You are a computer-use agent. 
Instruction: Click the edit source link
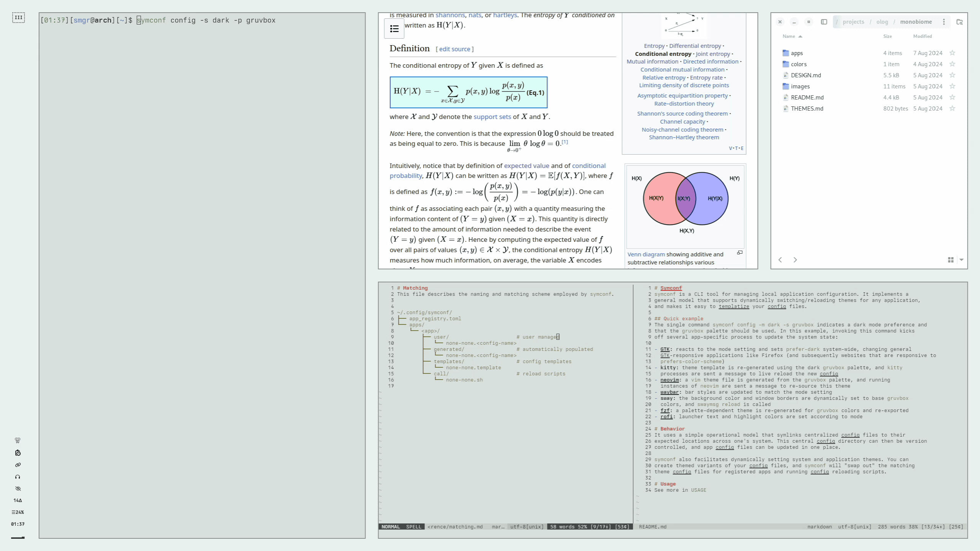(454, 49)
